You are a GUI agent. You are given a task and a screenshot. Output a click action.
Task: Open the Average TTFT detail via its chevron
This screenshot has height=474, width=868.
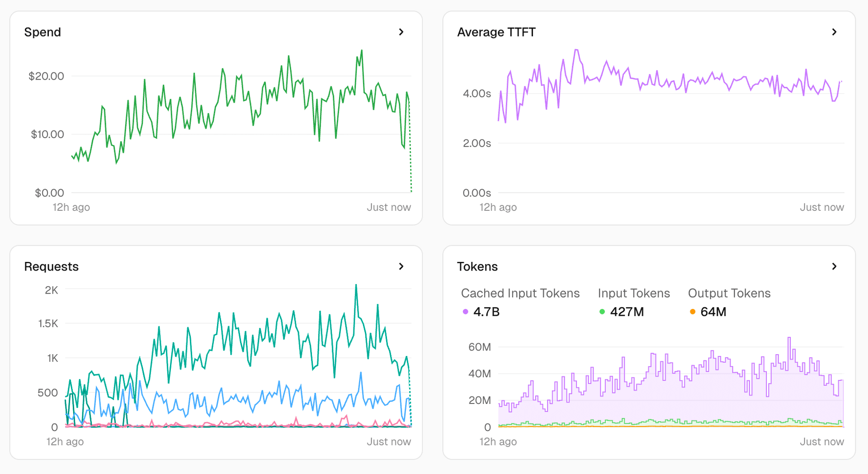click(x=835, y=32)
